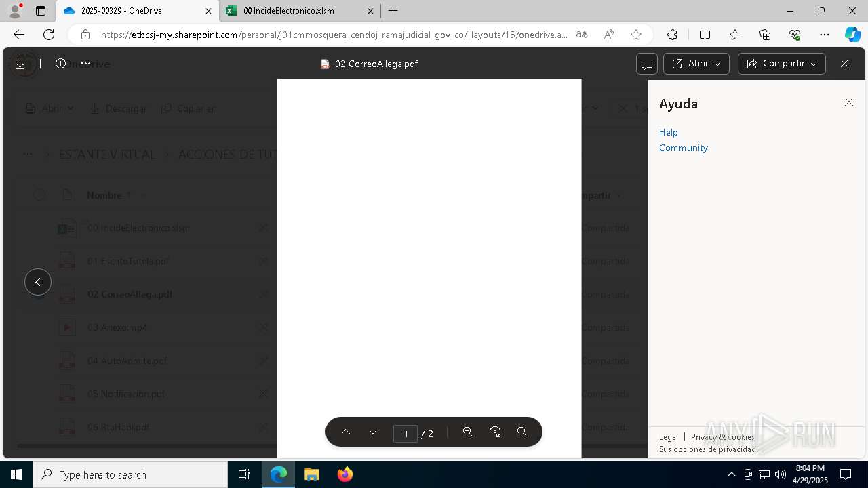This screenshot has width=868, height=488.
Task: Open browser profile icon
Action: [14, 11]
